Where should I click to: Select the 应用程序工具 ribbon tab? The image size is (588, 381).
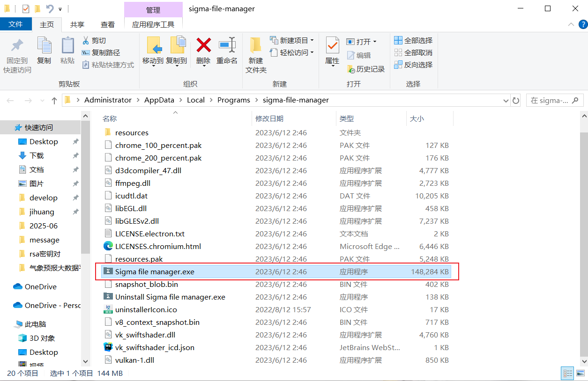[153, 24]
